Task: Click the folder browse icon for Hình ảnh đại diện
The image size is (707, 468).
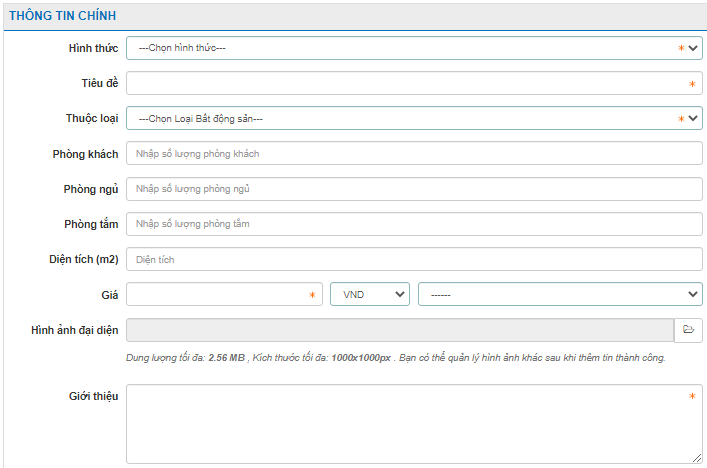Action: tap(688, 329)
